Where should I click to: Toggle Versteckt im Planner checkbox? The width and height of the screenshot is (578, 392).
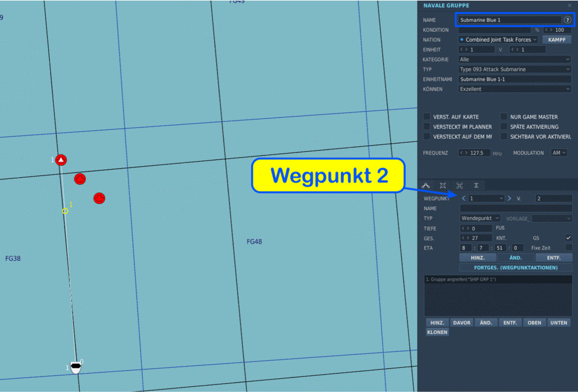click(427, 126)
